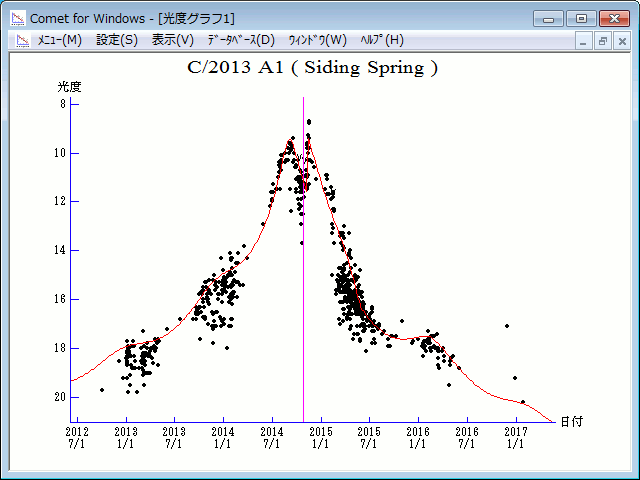Open the データベース(D) database menu

pos(241,40)
